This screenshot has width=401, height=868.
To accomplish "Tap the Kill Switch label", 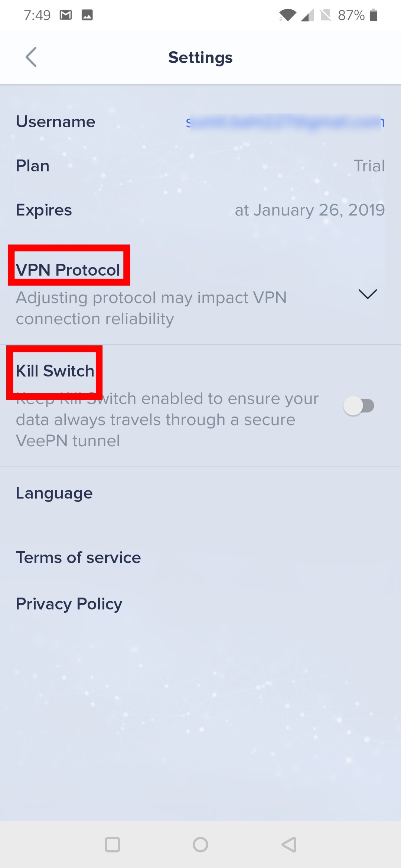I will (x=55, y=371).
